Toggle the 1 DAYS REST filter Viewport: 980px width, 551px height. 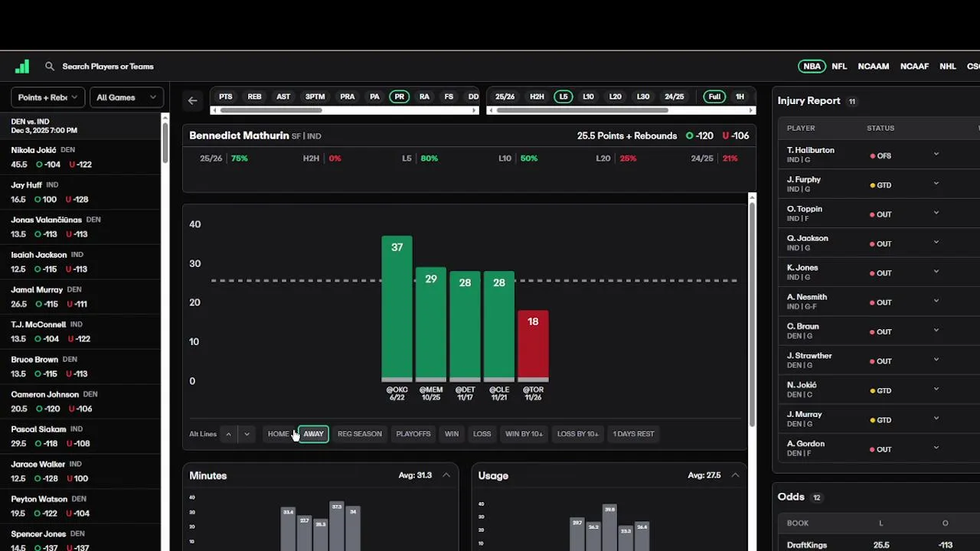pyautogui.click(x=633, y=434)
